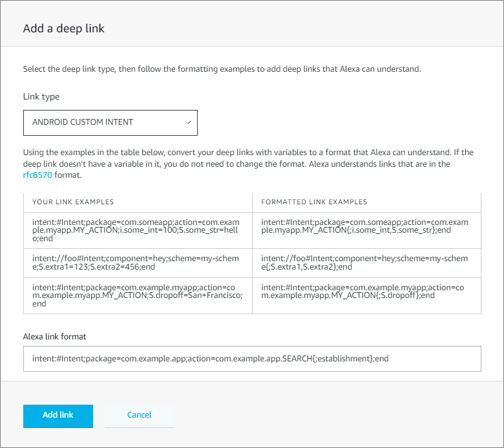Click the Cancel button
504x448 pixels.
click(x=139, y=416)
